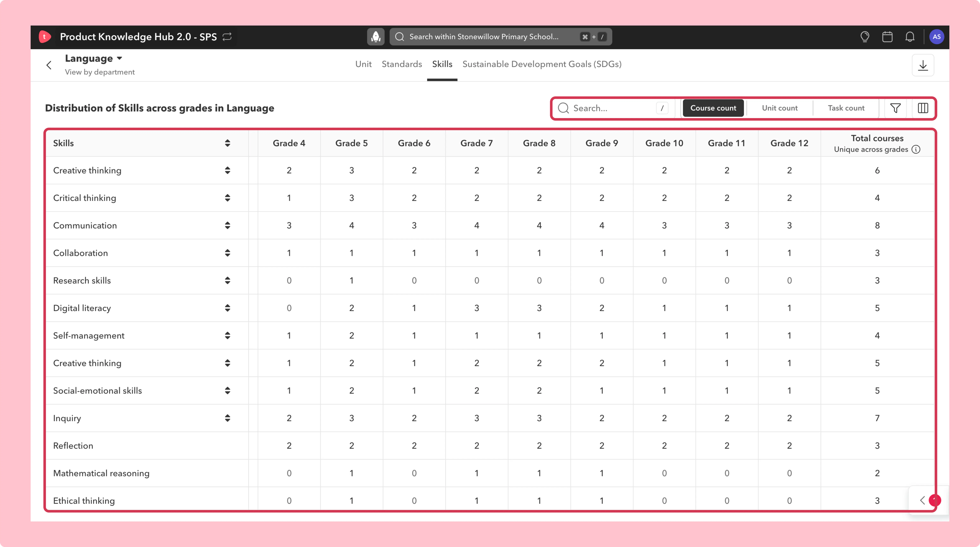This screenshot has height=547, width=980.
Task: Click the global Stonewillow search bar
Action: point(501,37)
